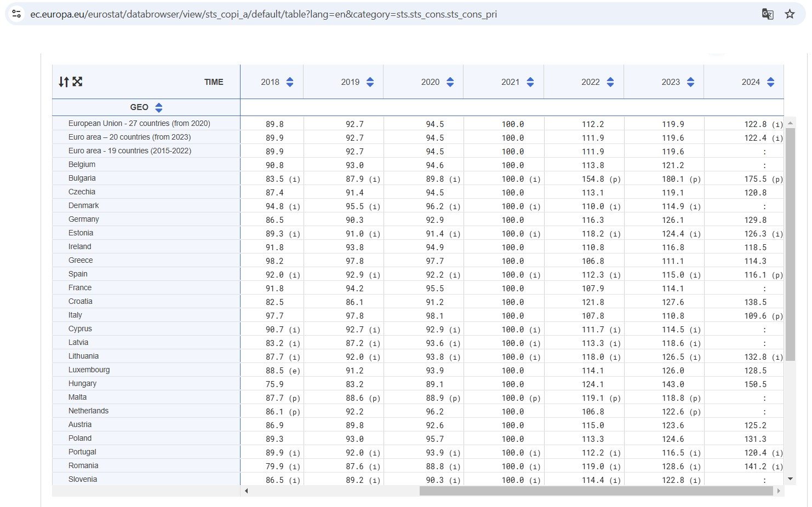
Task: Select the France row label
Action: [80, 288]
